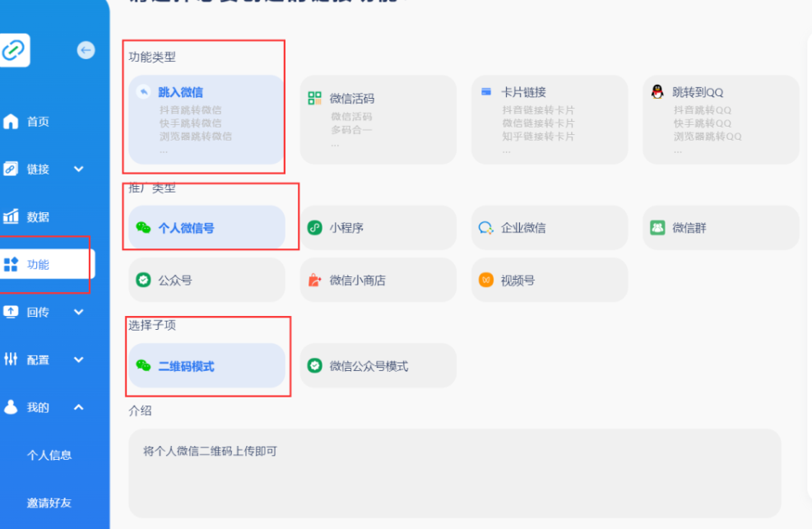
Task: Click the grid icon beside 功能
Action: pos(11,265)
